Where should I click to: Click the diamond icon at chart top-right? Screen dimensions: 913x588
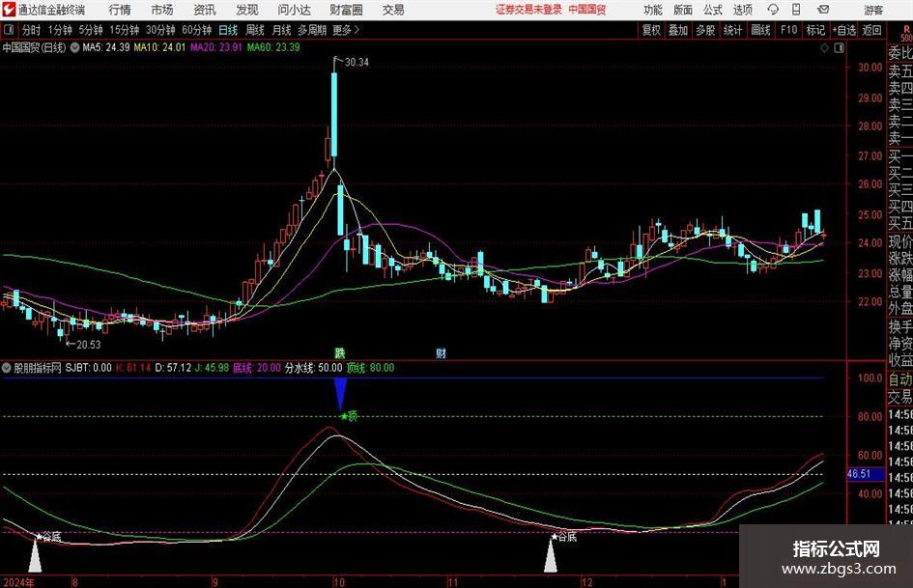(824, 47)
